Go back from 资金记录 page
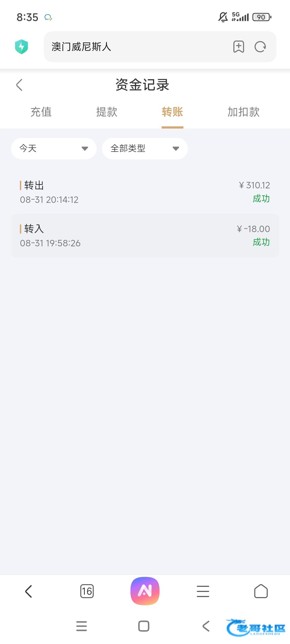The image size is (290, 644). [x=19, y=85]
